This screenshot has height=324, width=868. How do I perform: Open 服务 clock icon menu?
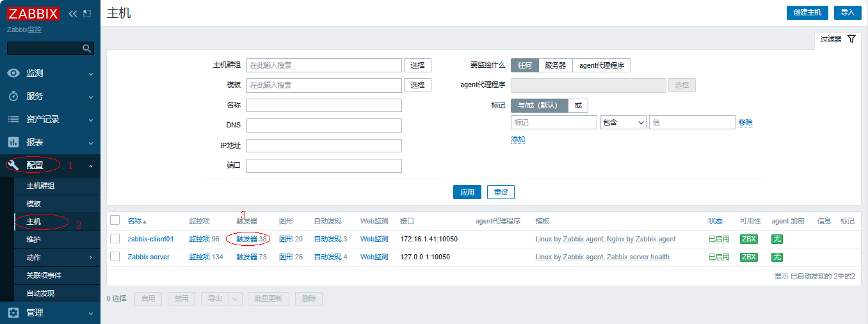coord(13,97)
